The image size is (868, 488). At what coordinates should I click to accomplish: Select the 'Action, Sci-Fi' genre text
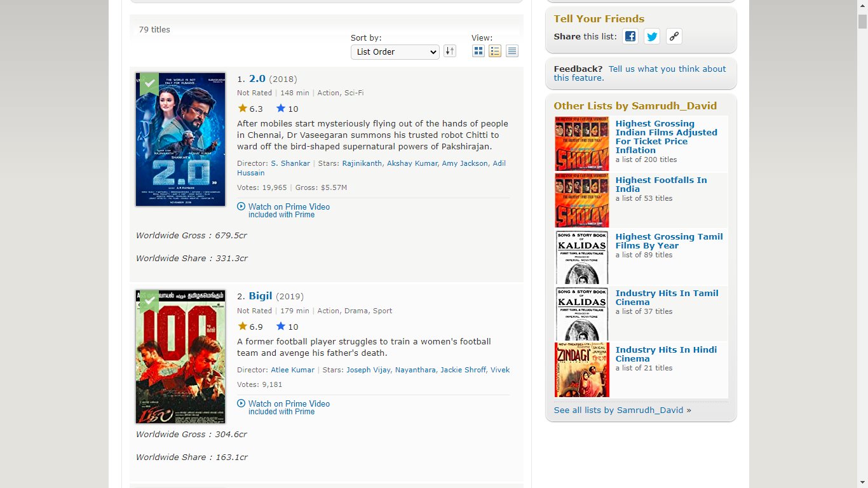tap(341, 93)
